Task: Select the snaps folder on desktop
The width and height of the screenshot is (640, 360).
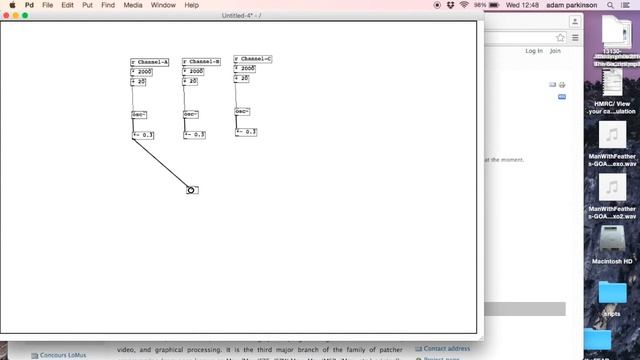Action: click(x=612, y=298)
